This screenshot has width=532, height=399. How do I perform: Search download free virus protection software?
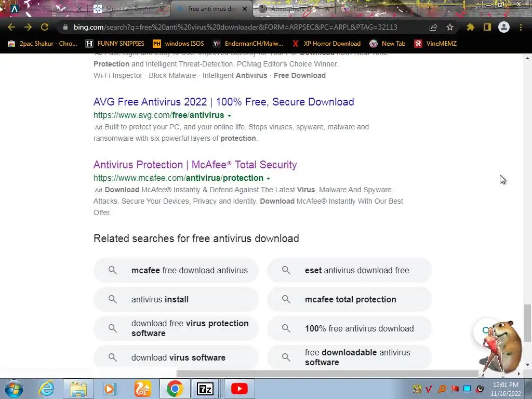tap(176, 328)
